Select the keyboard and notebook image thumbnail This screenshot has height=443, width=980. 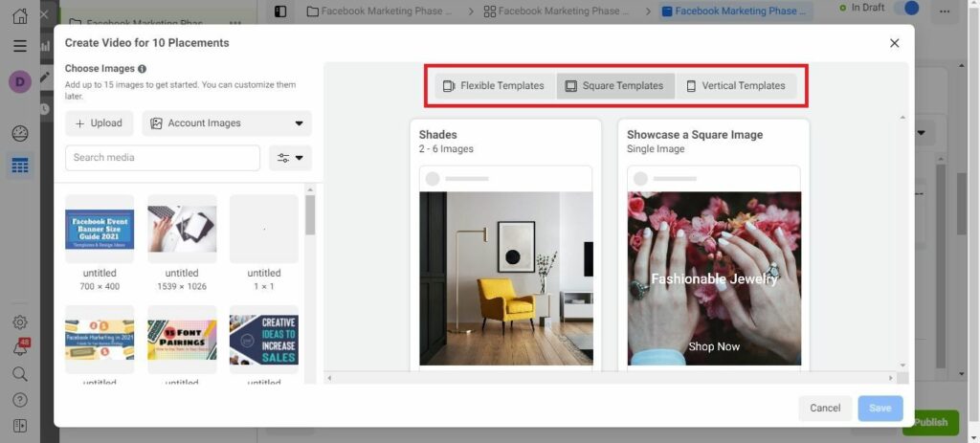click(x=182, y=230)
